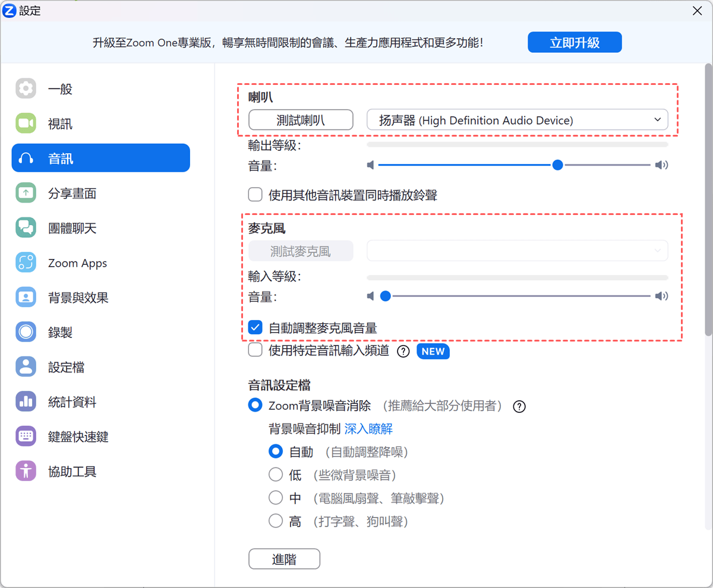The width and height of the screenshot is (713, 588).
Task: Click the General settings gear icon
Action: (26, 89)
